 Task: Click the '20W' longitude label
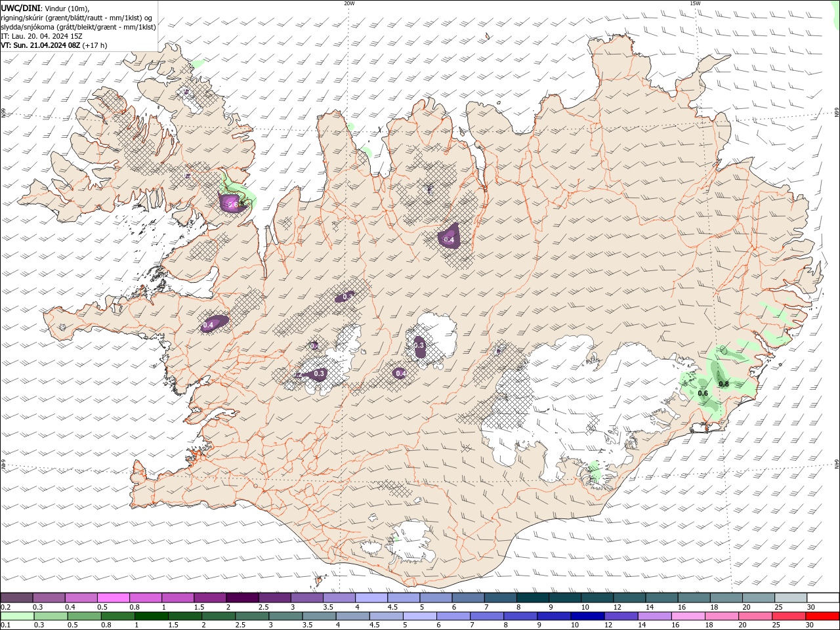pos(349,3)
